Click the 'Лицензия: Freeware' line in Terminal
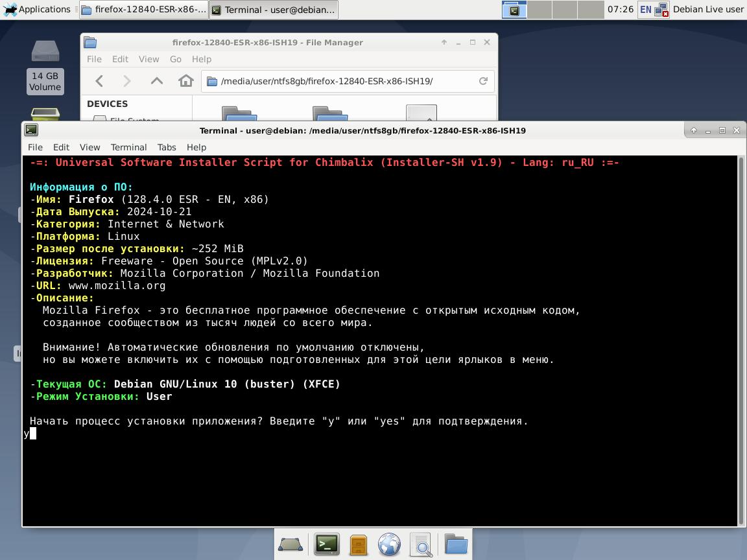747x560 pixels. pyautogui.click(x=169, y=261)
